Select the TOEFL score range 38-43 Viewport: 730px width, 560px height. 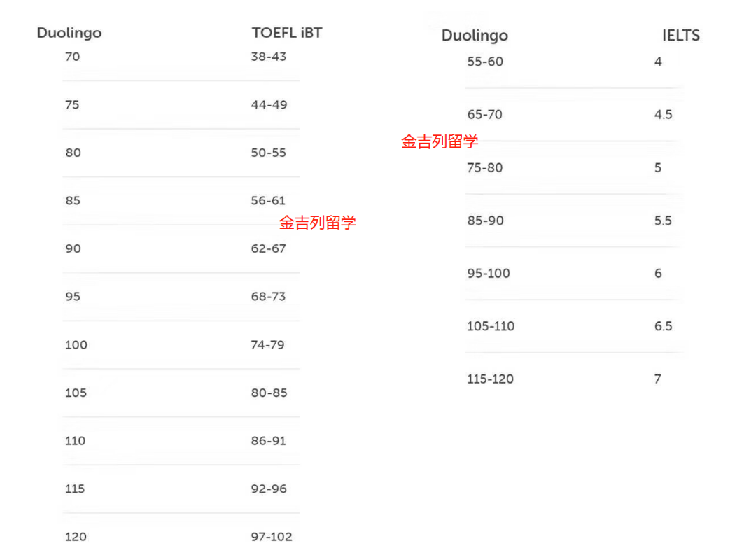[269, 57]
